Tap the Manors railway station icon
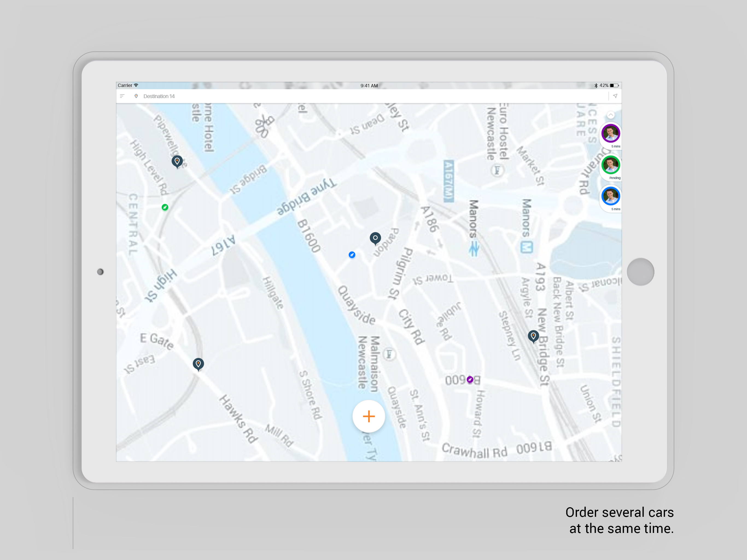This screenshot has height=560, width=747. coord(474,249)
